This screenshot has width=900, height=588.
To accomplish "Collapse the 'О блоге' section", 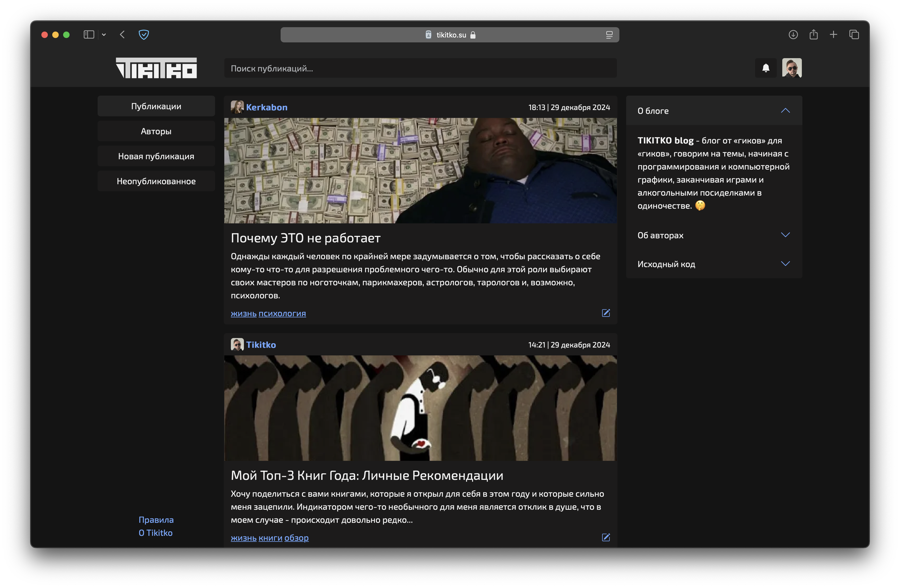I will point(785,111).
